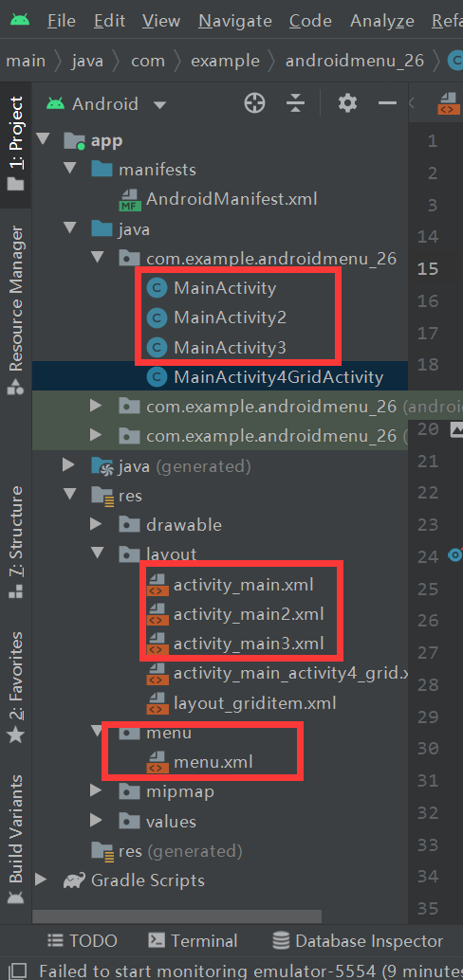Viewport: 463px width, 980px height.
Task: Open the 2: Favorites side tab
Action: pyautogui.click(x=15, y=687)
